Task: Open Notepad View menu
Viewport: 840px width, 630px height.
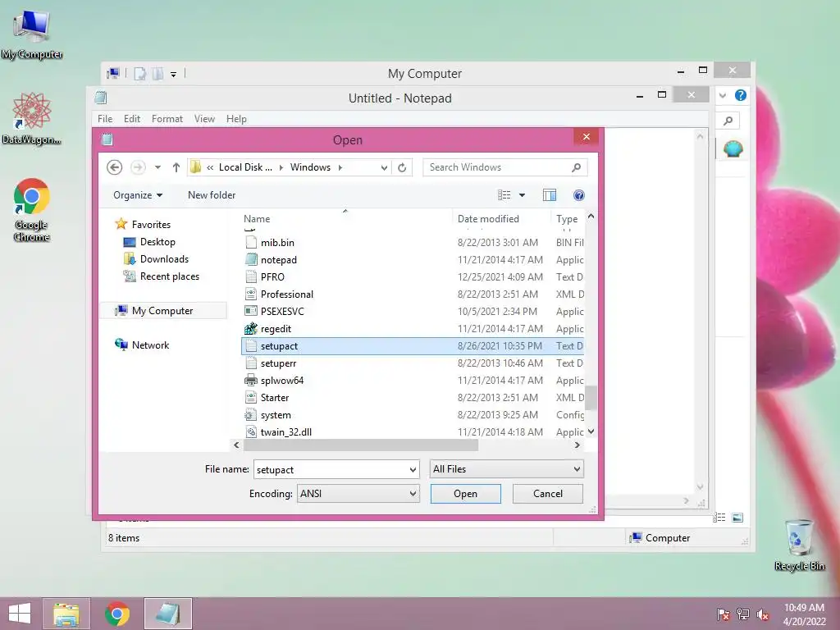Action: [x=204, y=119]
